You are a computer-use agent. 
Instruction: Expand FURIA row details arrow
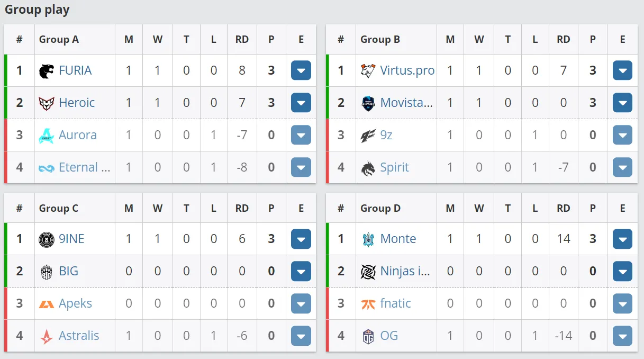click(x=301, y=70)
